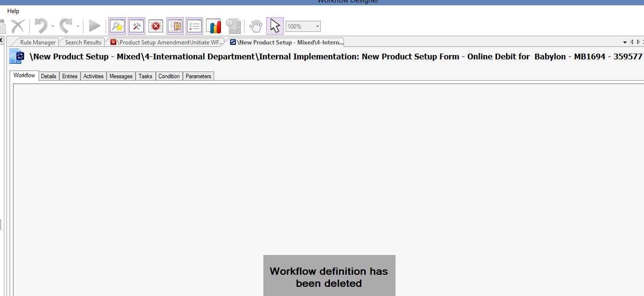Select the New Product Setup - Mixed document tab
Viewport: 644px width, 296px height.
tap(287, 42)
